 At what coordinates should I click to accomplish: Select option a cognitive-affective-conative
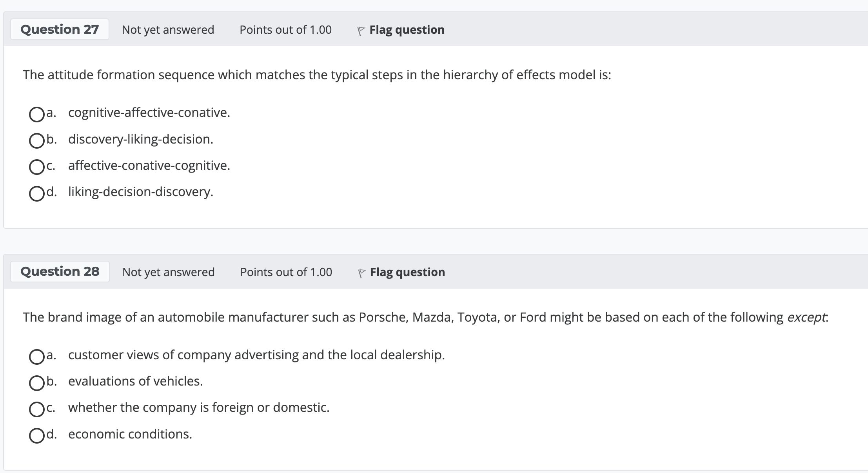36,114
